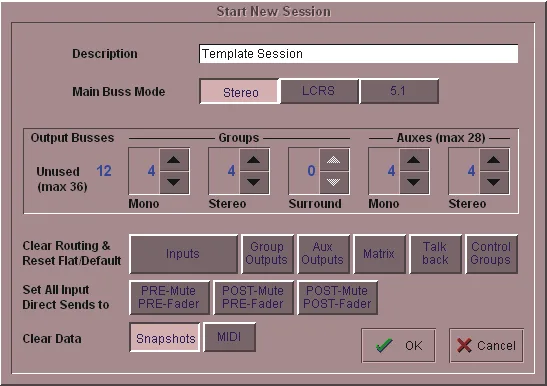Image resolution: width=547 pixels, height=386 pixels.
Task: Click the Unused busses count 12
Action: tap(104, 171)
